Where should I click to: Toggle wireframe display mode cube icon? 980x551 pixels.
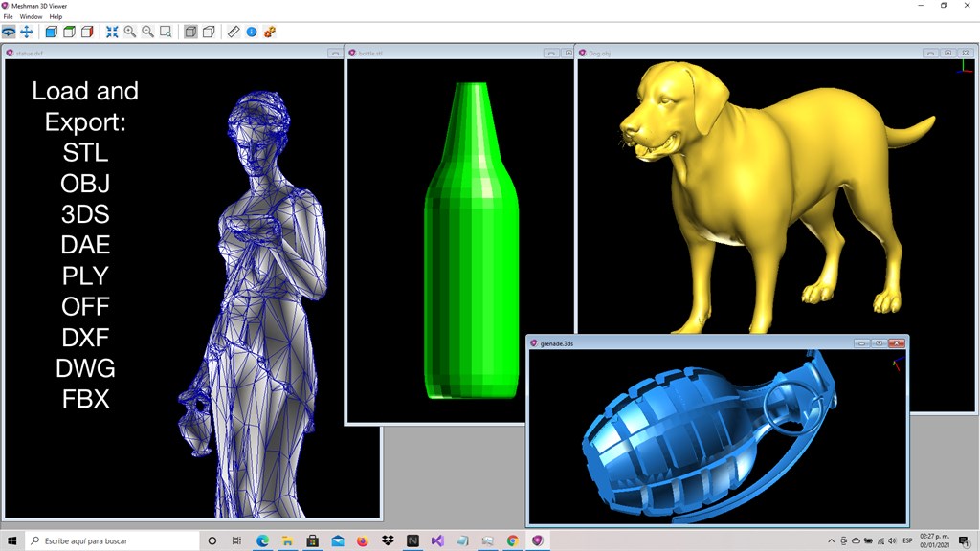tap(209, 32)
